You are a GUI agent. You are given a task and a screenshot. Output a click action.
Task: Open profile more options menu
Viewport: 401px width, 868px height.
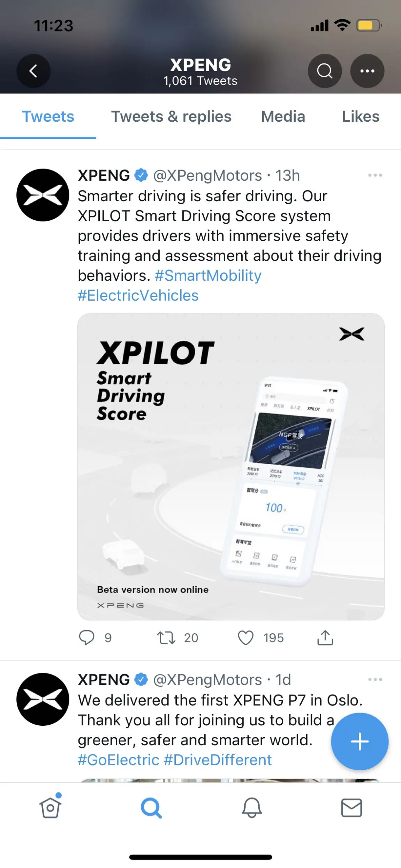[x=367, y=71]
